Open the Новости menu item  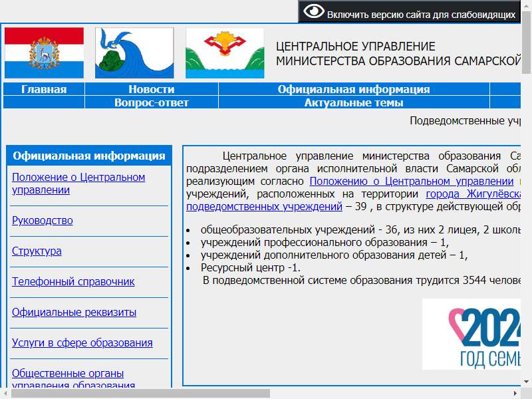point(152,89)
